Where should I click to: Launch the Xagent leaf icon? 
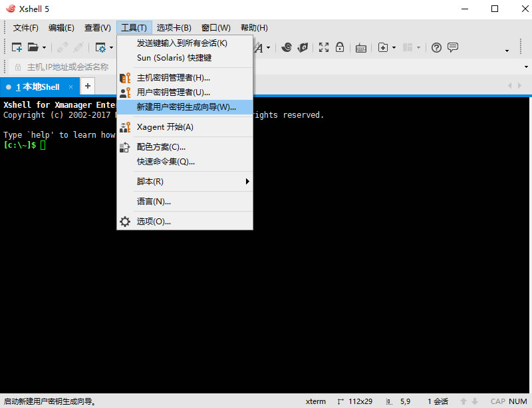click(303, 47)
